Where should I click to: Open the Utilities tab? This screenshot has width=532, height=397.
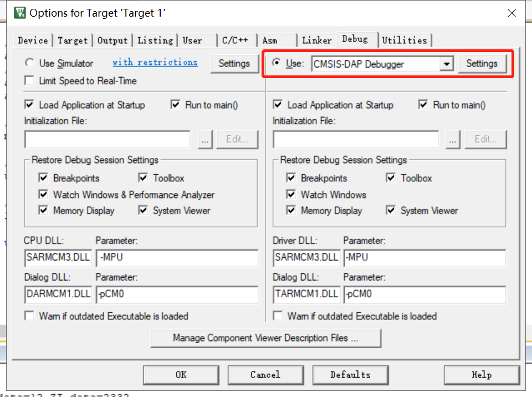405,40
